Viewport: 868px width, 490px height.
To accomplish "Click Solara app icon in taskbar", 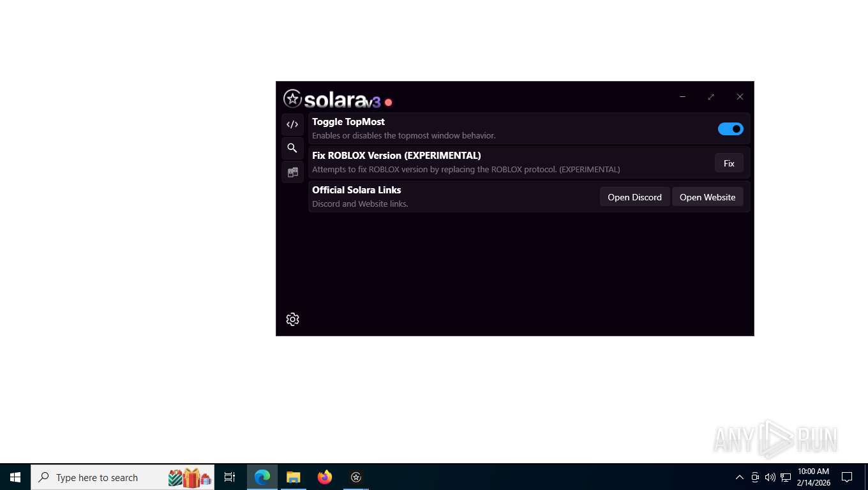I will coord(356,477).
